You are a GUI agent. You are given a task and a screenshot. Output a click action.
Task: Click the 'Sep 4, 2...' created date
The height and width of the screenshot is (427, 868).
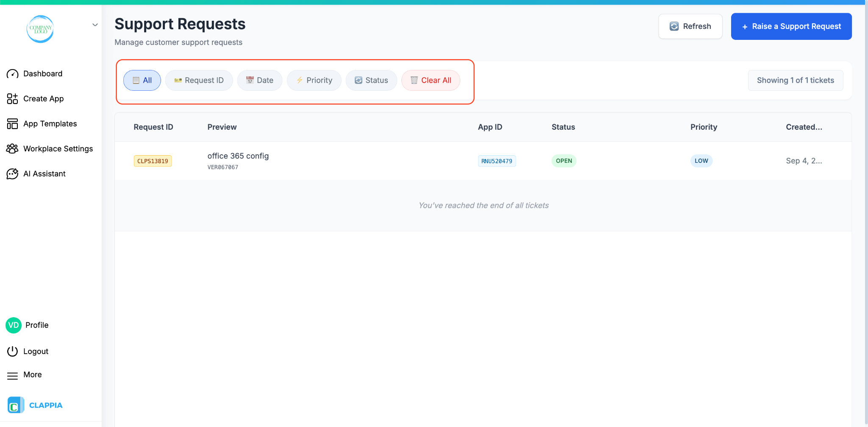804,161
